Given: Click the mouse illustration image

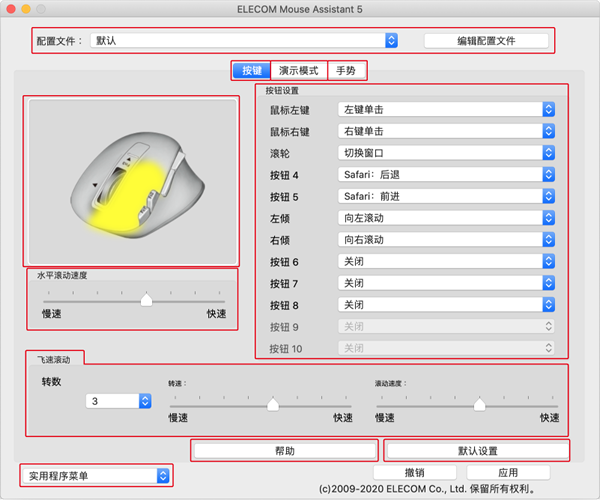Looking at the screenshot, I should (x=132, y=181).
